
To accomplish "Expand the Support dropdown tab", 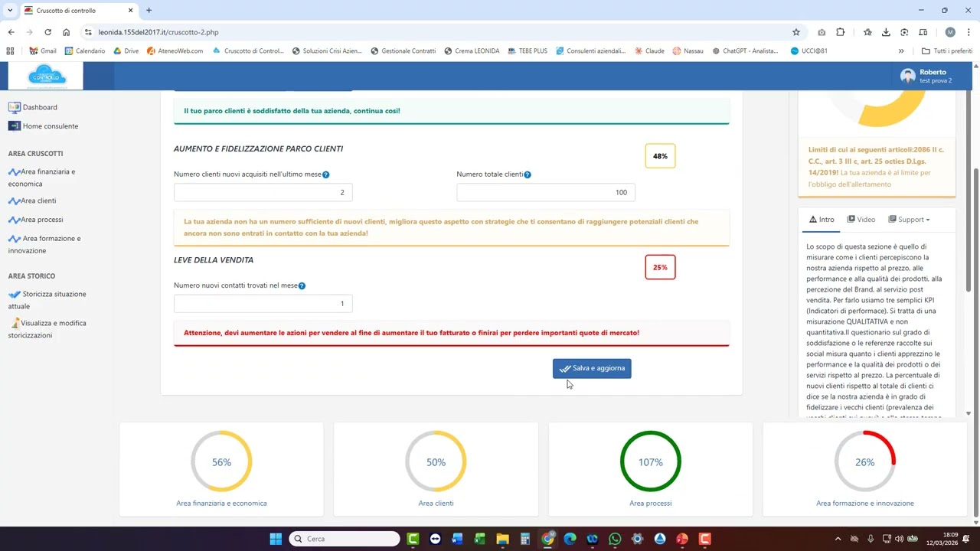I will [910, 220].
